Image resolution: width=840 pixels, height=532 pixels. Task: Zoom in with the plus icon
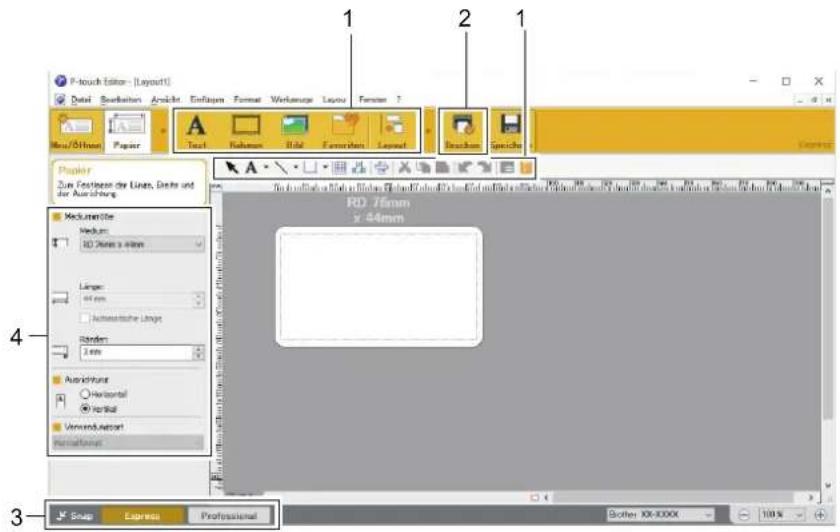pyautogui.click(x=820, y=515)
